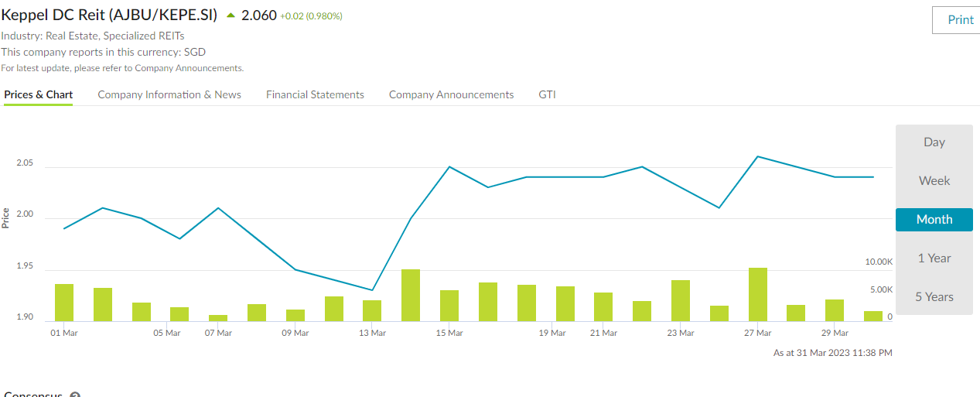Click the 13 Mar date axis label
980x397 pixels.
point(372,333)
